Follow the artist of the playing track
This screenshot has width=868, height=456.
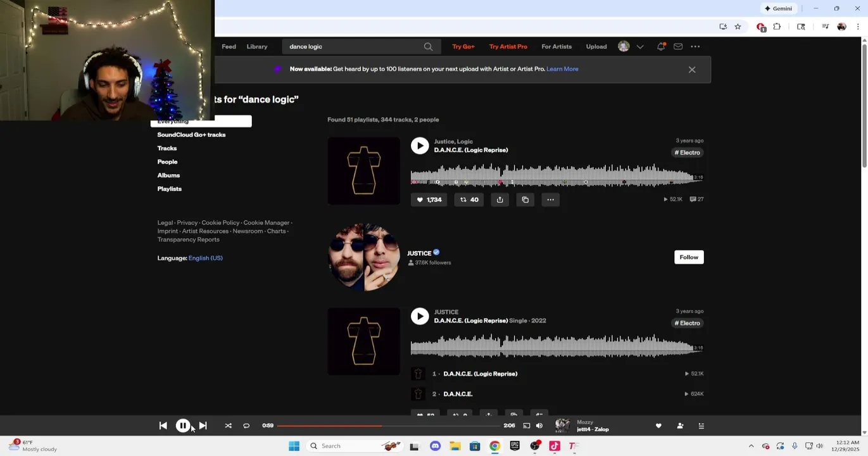tap(680, 426)
